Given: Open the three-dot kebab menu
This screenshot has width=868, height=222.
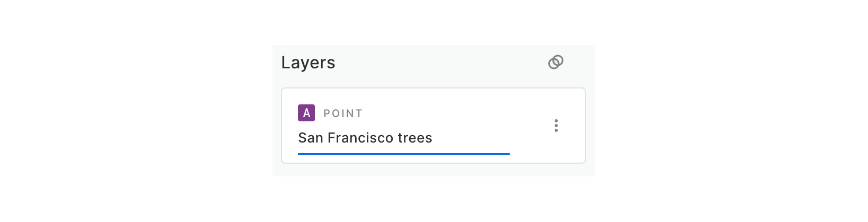Looking at the screenshot, I should click(556, 126).
